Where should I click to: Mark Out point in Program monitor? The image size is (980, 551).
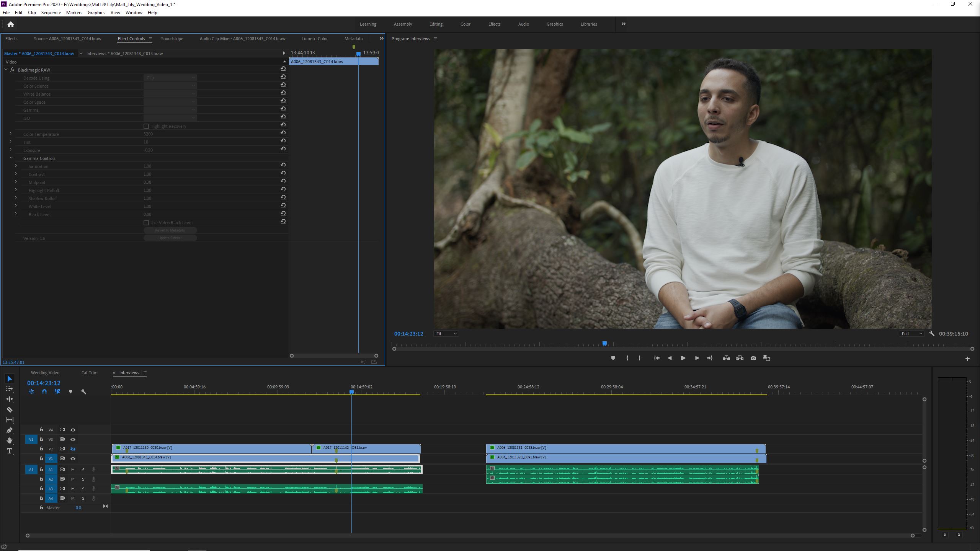639,358
